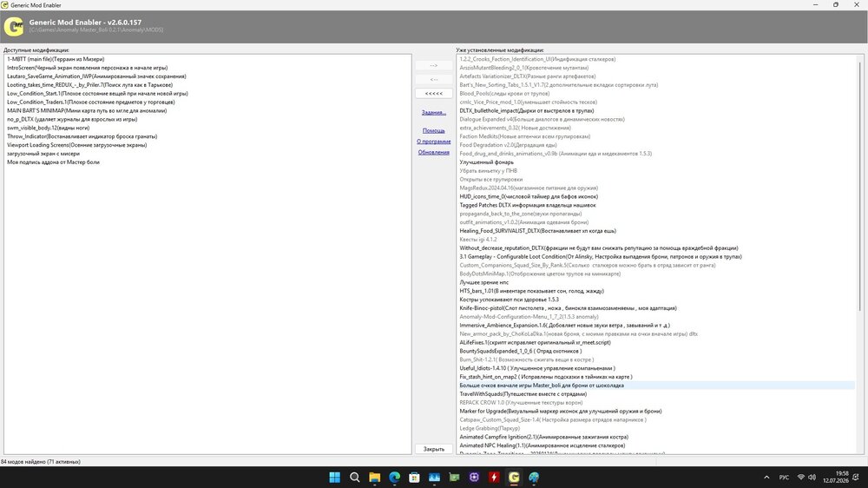Image resolution: width=868 pixels, height=488 pixels.
Task: Open the Paint palette taskbar icon
Action: coord(534,477)
